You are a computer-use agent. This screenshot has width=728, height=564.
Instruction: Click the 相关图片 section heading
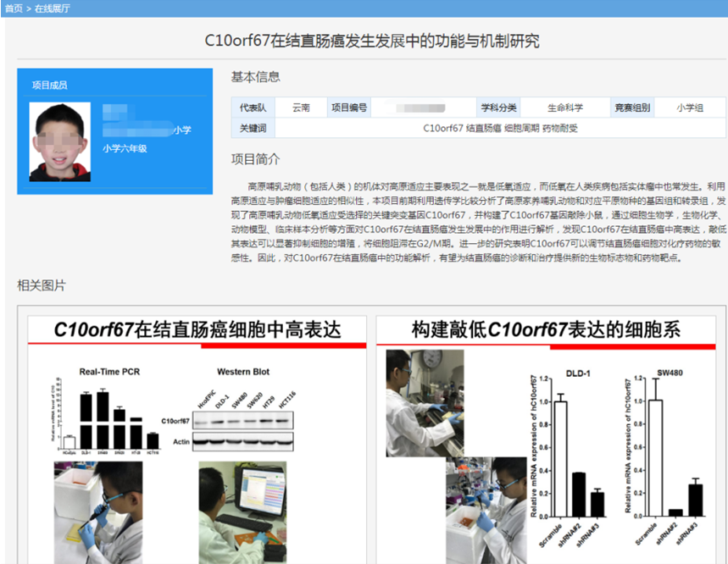click(42, 286)
